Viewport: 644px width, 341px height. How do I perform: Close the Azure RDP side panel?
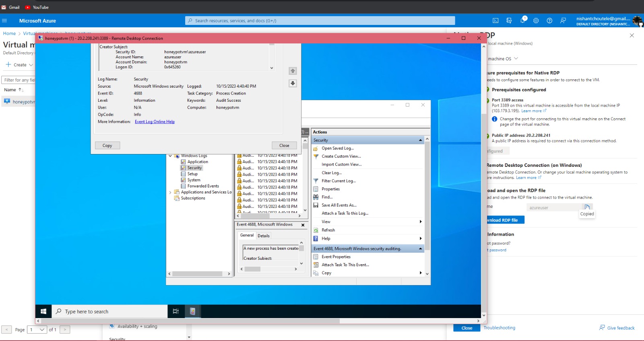pyautogui.click(x=632, y=35)
